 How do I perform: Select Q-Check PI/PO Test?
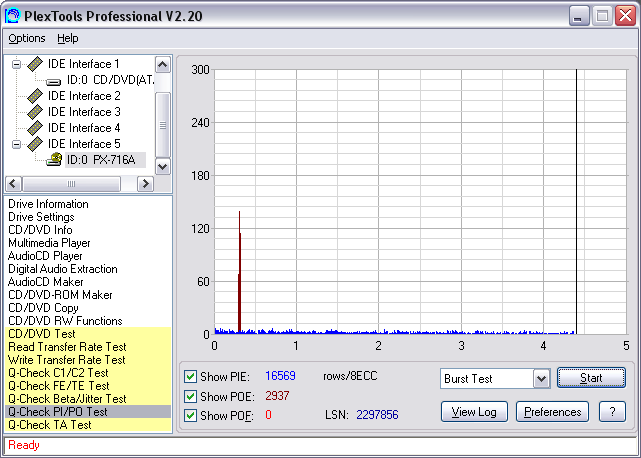88,412
